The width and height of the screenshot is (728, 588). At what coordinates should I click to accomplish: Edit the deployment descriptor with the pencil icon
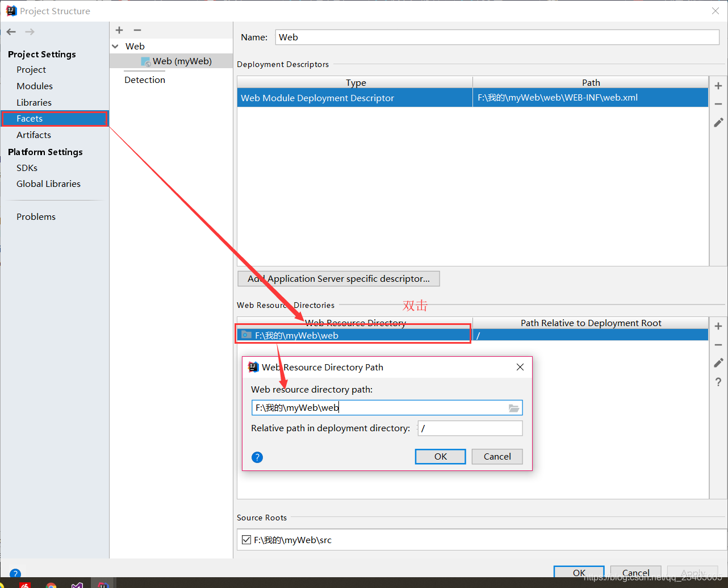click(x=718, y=122)
